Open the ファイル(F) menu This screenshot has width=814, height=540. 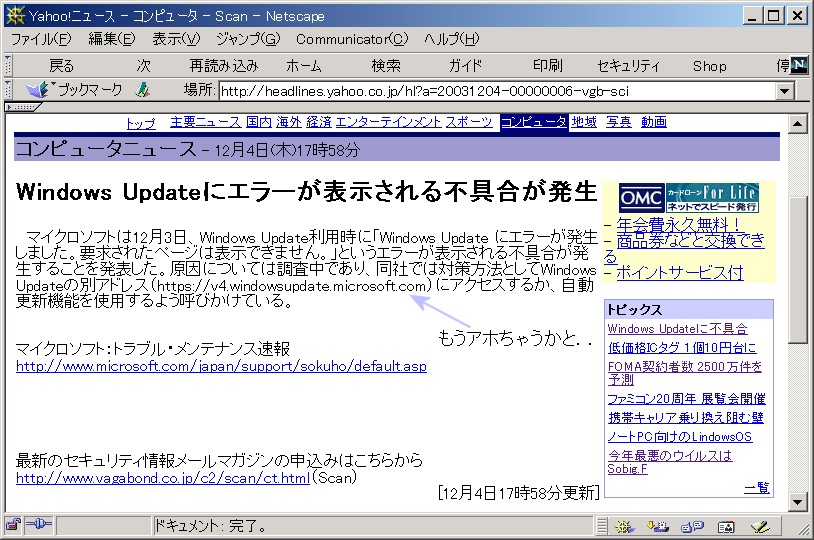click(x=41, y=39)
